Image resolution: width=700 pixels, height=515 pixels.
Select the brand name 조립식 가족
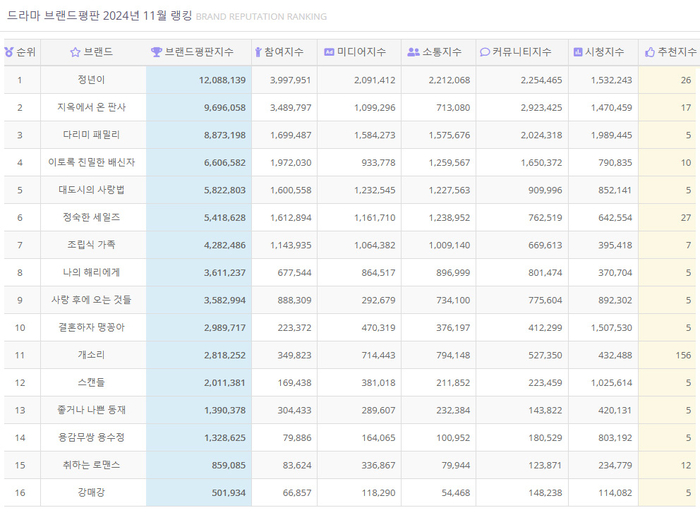coord(92,245)
